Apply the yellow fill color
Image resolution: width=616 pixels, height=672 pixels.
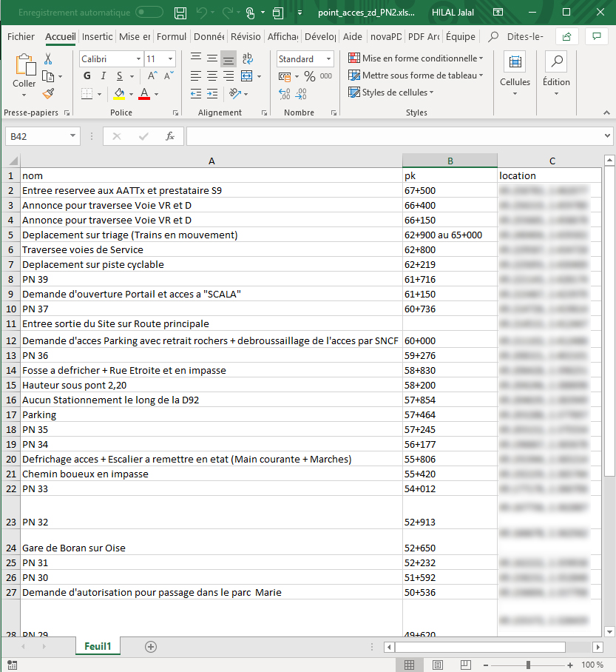(x=119, y=94)
